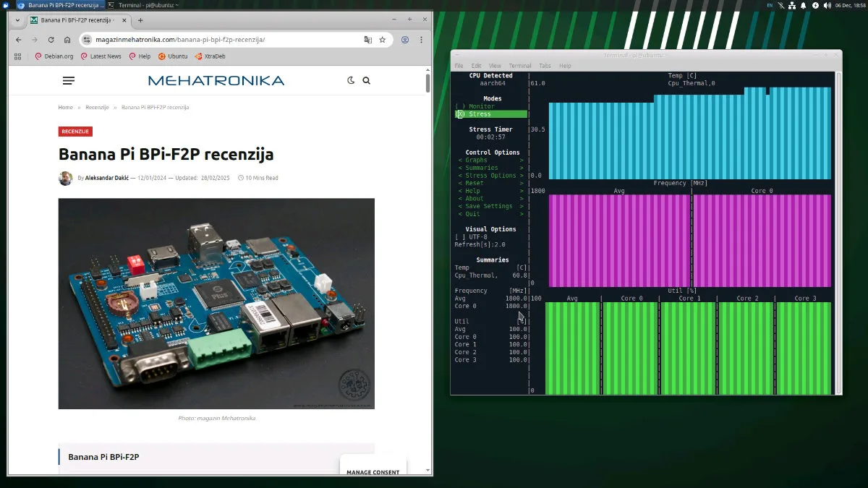Open the Mehatronika site search magnifier
Screen dimensions: 868x488
click(367, 81)
